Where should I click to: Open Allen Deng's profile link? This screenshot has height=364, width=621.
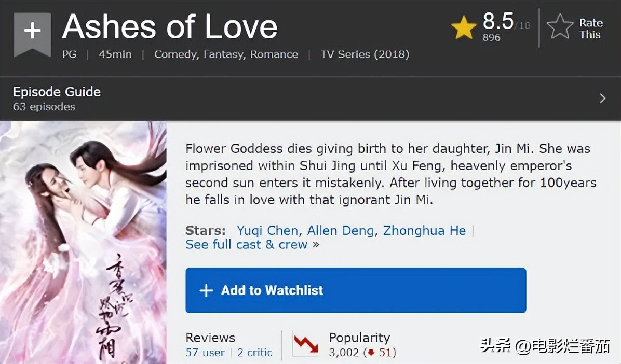pos(340,231)
